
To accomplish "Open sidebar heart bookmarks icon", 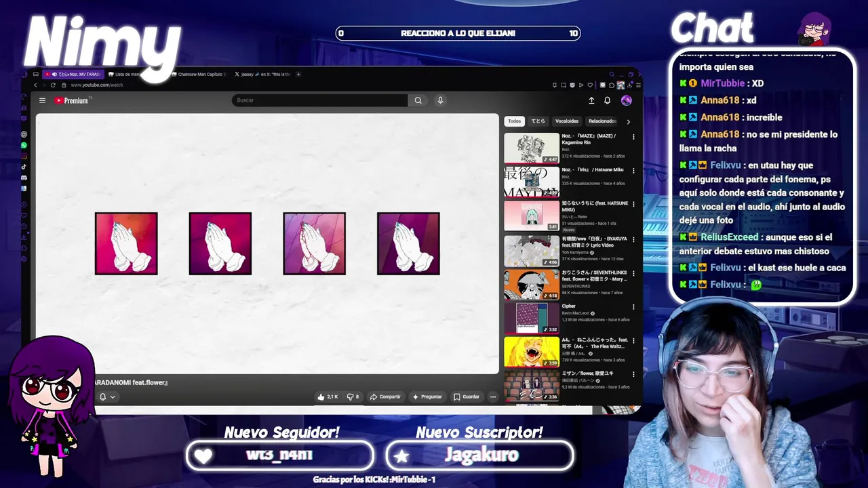I will tap(24, 216).
